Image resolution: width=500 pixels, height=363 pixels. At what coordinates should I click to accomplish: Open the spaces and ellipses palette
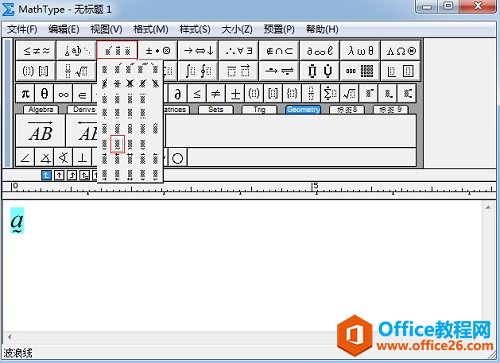pos(77,51)
